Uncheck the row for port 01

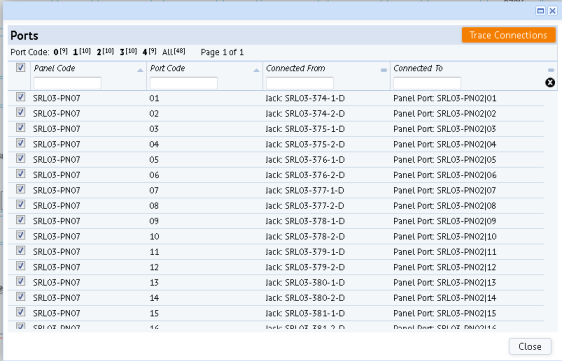point(20,97)
